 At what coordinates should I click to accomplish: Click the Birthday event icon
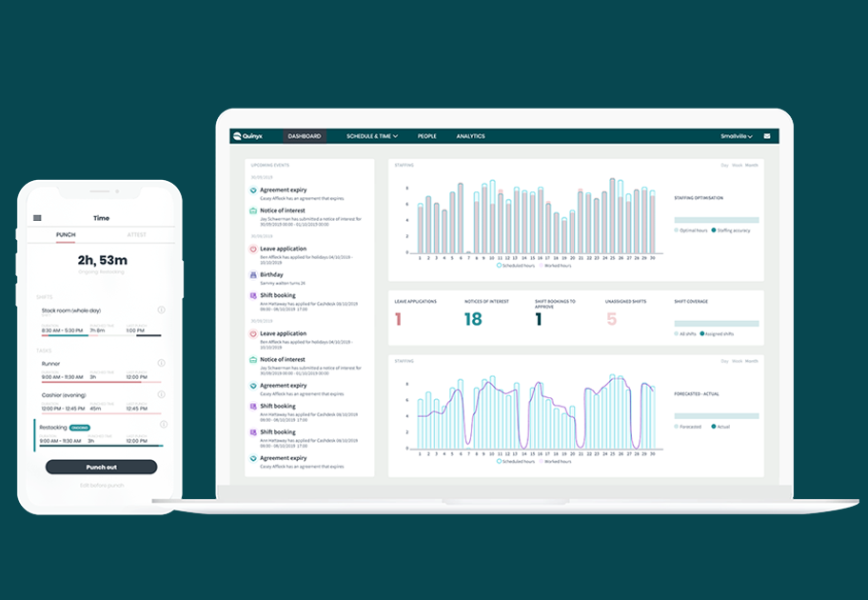pos(254,274)
